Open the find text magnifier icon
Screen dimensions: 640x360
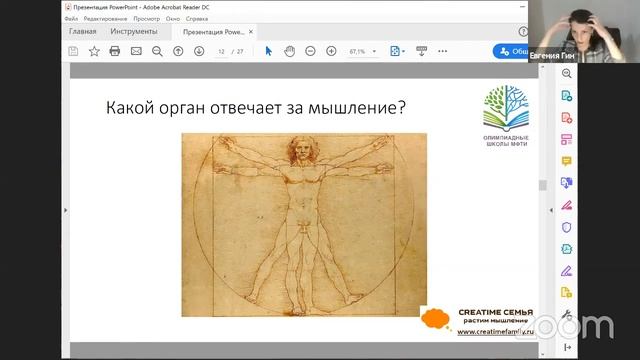click(x=157, y=51)
